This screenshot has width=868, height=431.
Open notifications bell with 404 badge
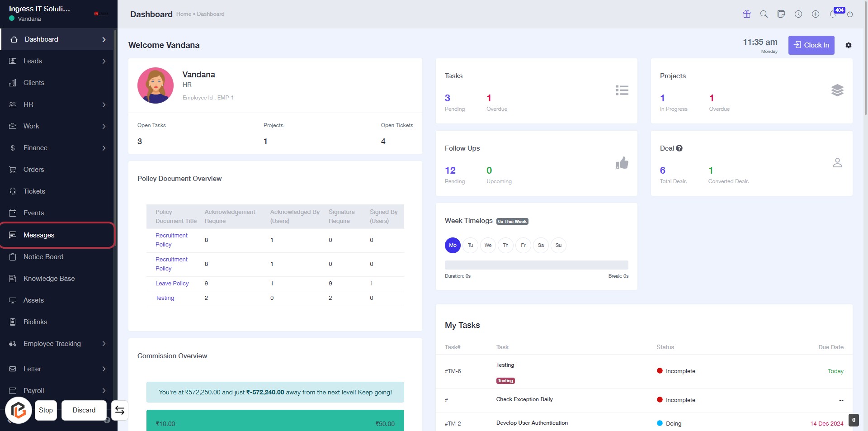(x=833, y=14)
